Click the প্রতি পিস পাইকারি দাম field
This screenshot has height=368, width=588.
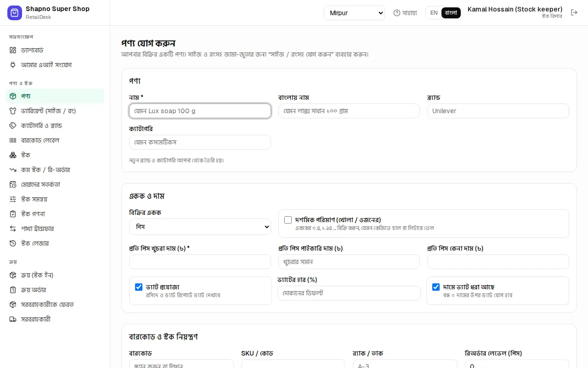pos(349,262)
